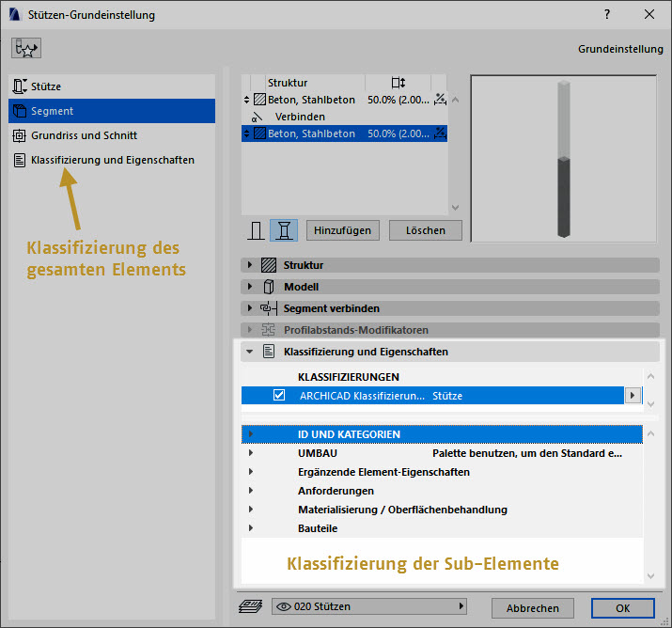Expand the Segment verbinden panel
The image size is (672, 628).
250,307
